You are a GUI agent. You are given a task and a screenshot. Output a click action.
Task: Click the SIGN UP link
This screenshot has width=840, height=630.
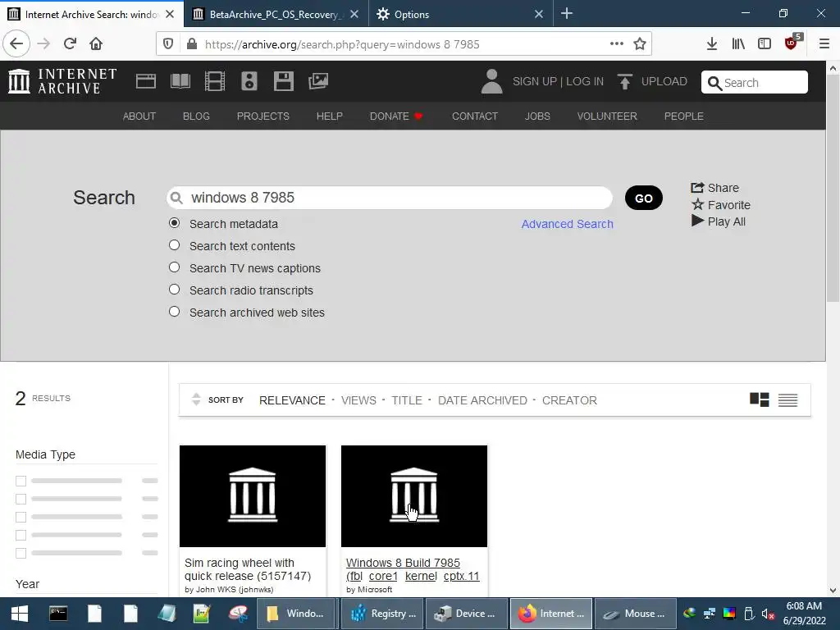coord(535,81)
